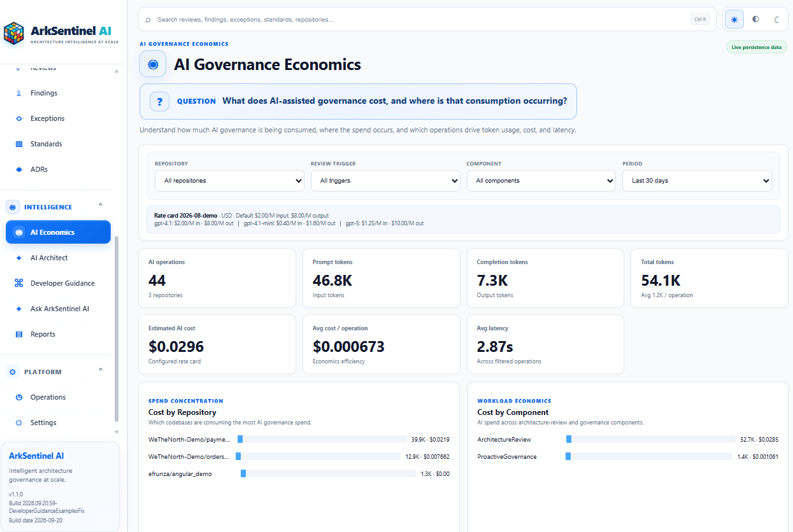Click the Completion tokens value 7.3K
Viewport: 793px width, 532px height.
492,280
